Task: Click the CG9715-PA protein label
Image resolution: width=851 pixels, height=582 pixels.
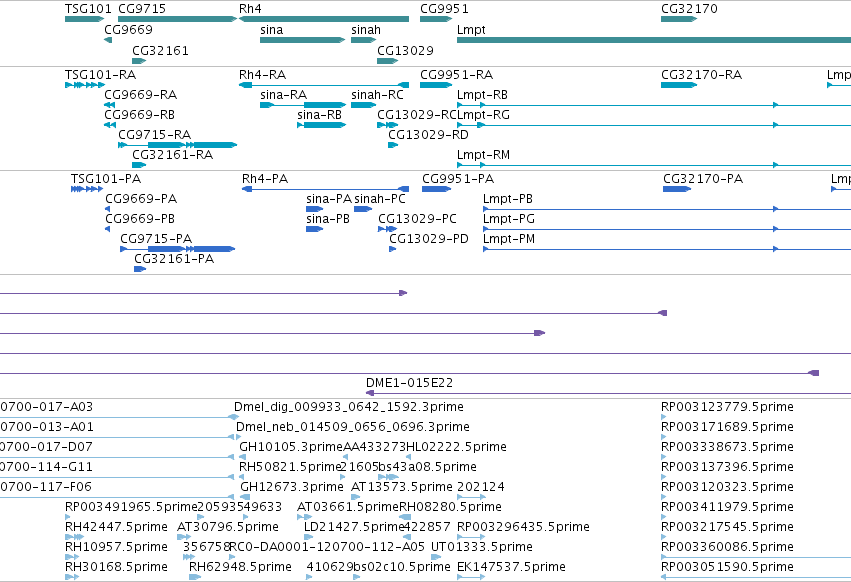Action: point(156,239)
